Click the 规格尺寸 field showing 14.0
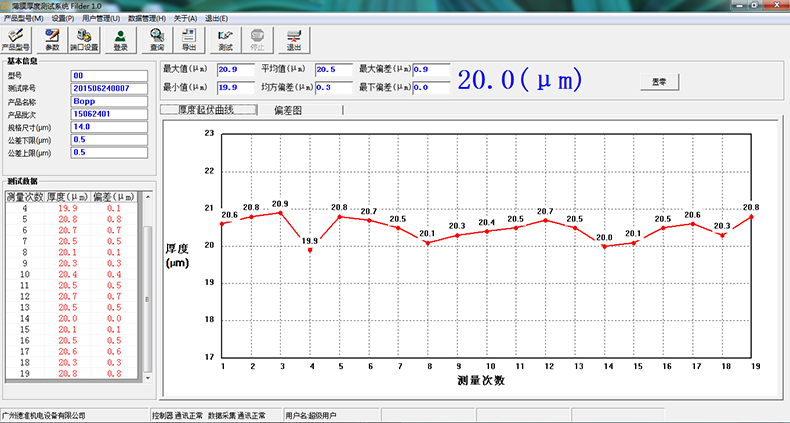This screenshot has height=423, width=790. tap(108, 127)
